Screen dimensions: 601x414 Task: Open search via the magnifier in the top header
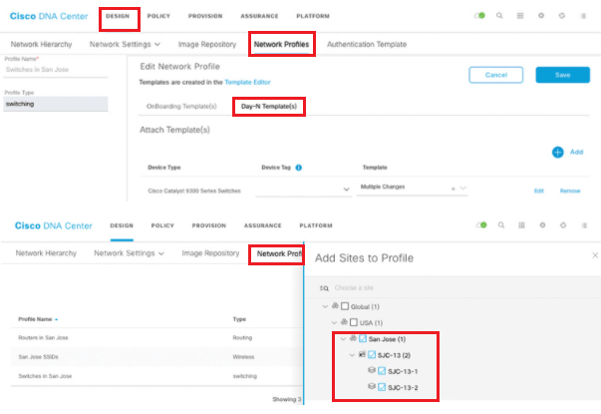499,16
